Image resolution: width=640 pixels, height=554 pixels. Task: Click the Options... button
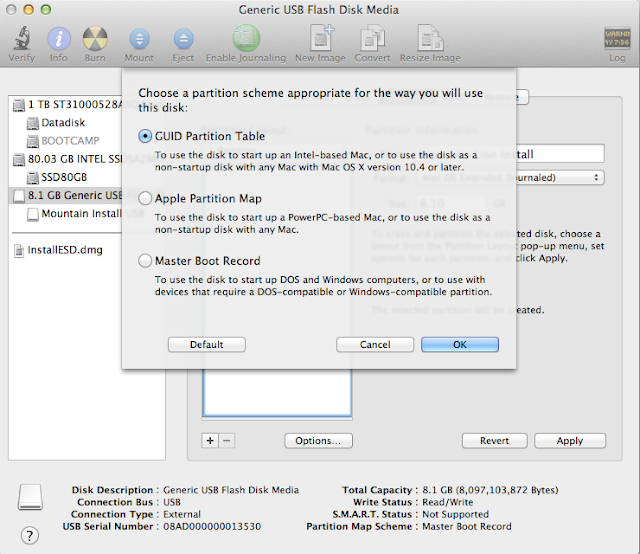click(x=318, y=441)
